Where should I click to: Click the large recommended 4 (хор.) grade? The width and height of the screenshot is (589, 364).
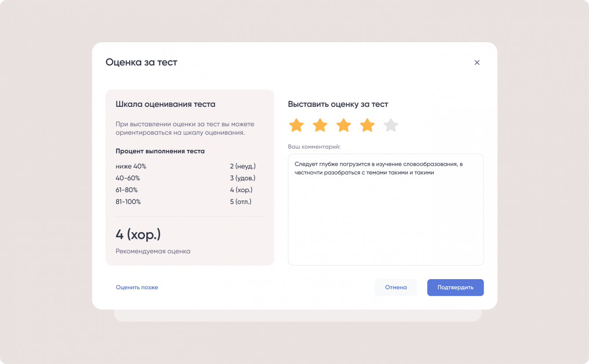click(x=138, y=235)
